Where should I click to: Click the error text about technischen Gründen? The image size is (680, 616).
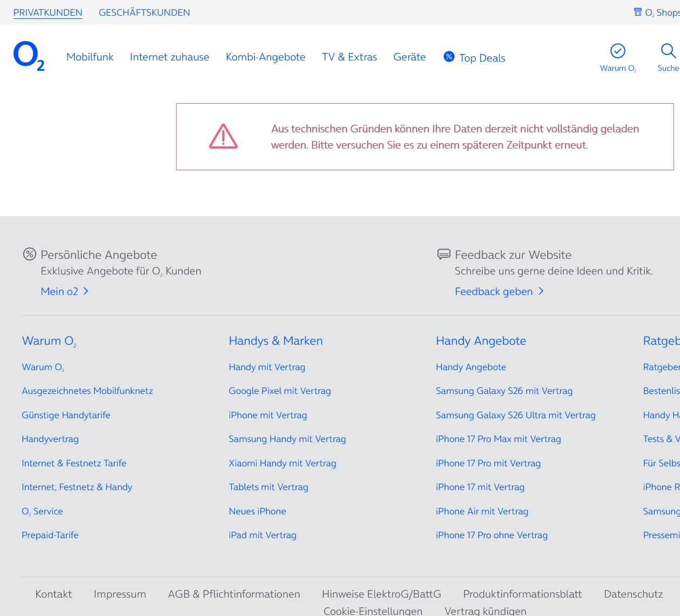click(x=455, y=137)
